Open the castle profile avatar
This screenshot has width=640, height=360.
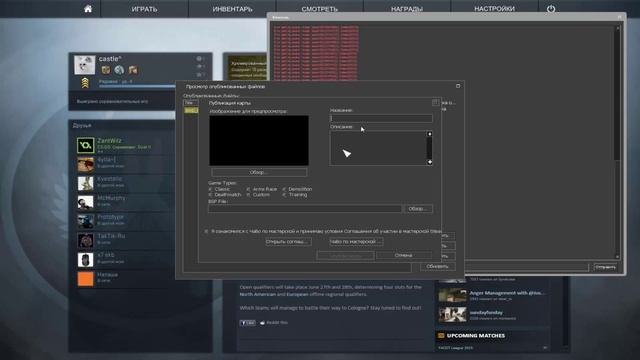pyautogui.click(x=84, y=65)
